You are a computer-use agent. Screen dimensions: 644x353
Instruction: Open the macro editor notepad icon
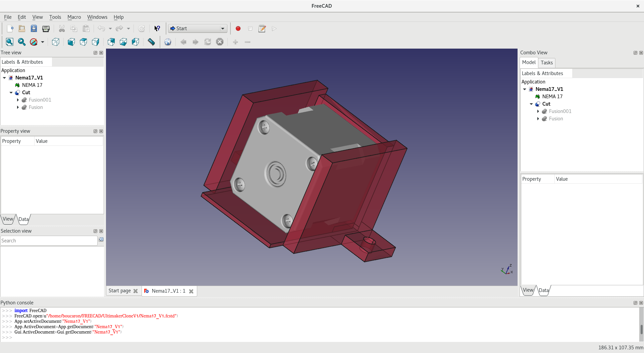[x=262, y=29]
